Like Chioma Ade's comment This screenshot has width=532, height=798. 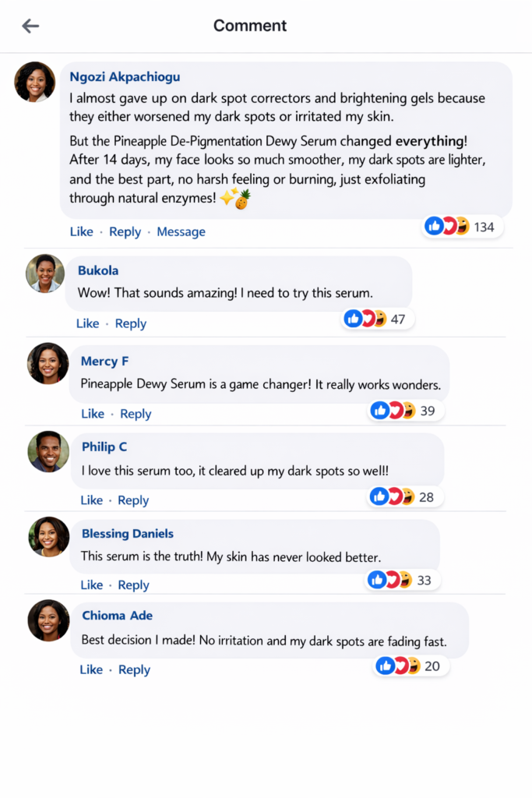click(91, 669)
